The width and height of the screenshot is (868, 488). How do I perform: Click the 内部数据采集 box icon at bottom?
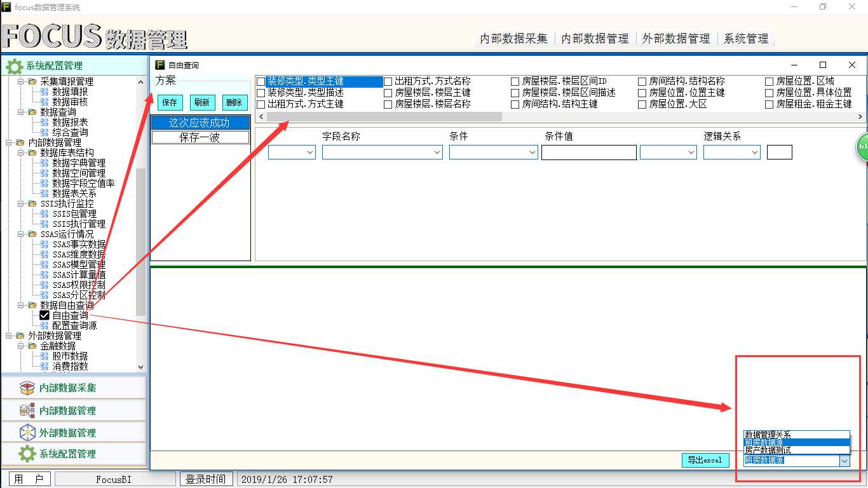pyautogui.click(x=27, y=388)
